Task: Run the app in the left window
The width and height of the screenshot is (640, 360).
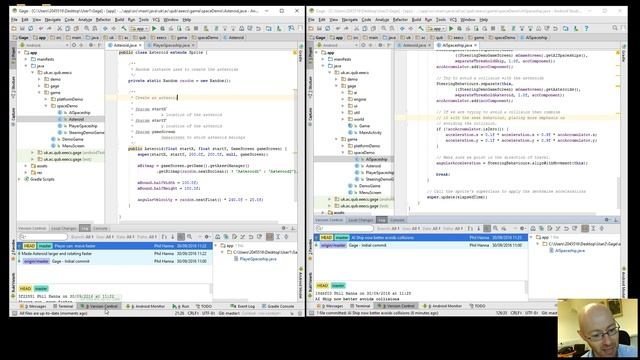Action: [x=154, y=29]
